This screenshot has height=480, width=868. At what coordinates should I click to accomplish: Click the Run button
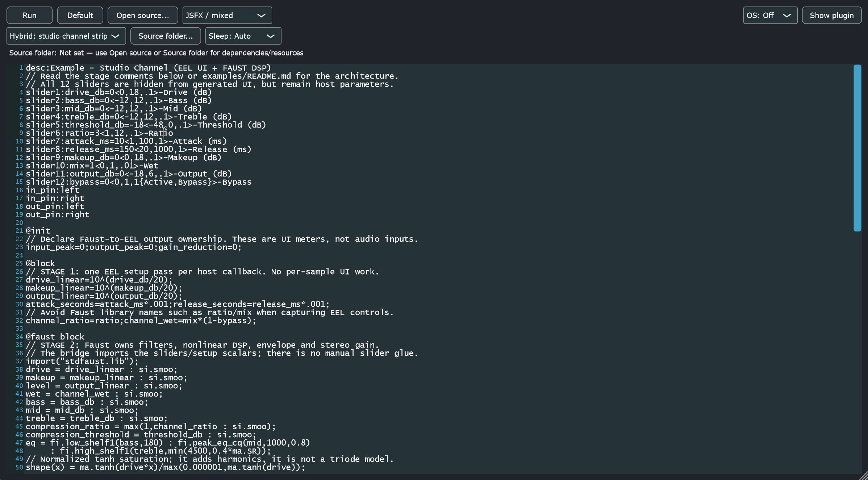point(29,15)
